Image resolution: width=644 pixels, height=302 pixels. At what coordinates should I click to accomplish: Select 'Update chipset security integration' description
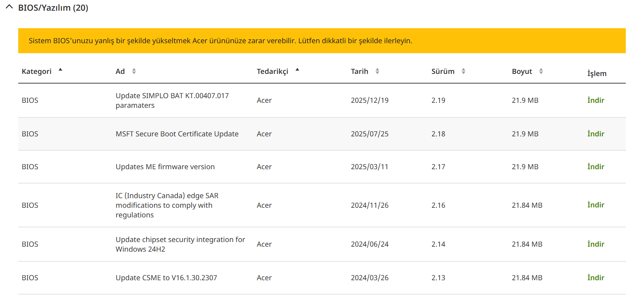click(x=180, y=244)
